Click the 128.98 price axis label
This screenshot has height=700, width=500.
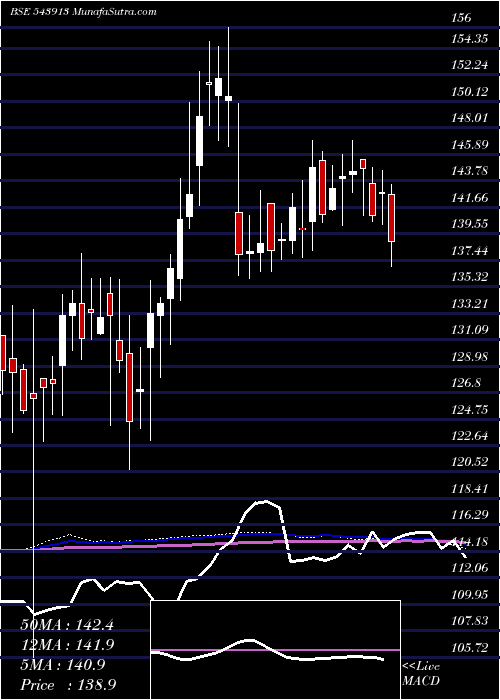[470, 356]
